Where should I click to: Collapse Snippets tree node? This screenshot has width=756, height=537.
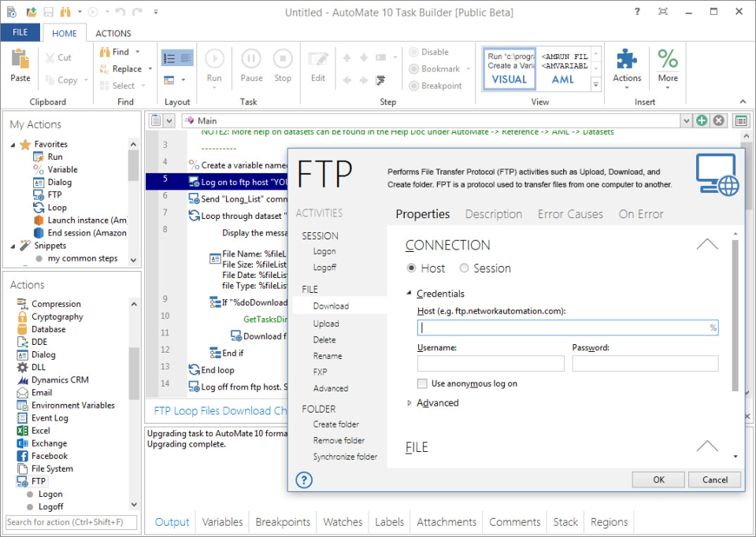(13, 246)
